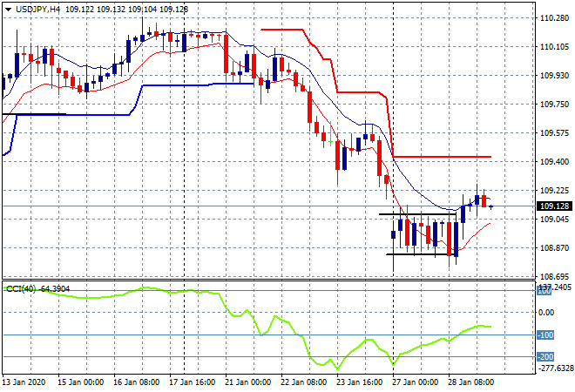Click the 109.400 price axis label
This screenshot has height=392, width=575.
click(554, 162)
